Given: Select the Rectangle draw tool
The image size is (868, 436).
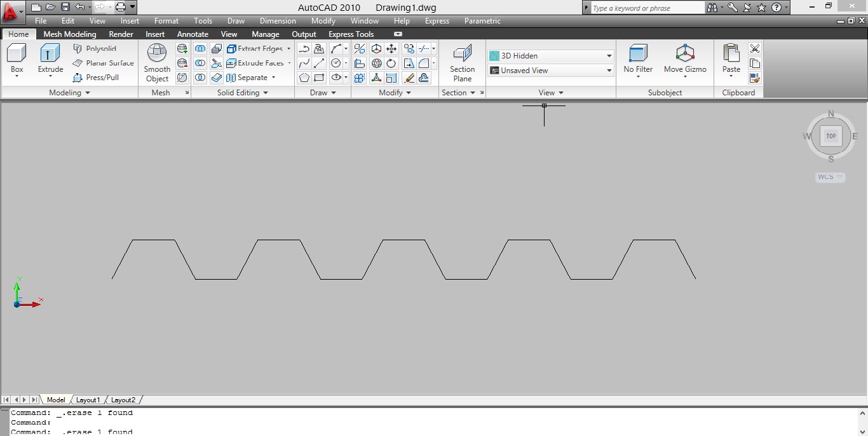Looking at the screenshot, I should click(320, 78).
